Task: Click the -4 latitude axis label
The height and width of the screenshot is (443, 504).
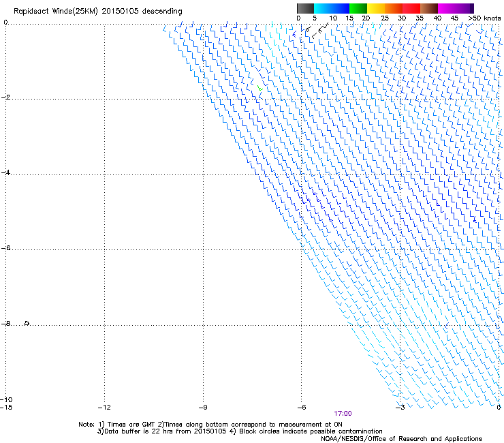Action: point(5,172)
